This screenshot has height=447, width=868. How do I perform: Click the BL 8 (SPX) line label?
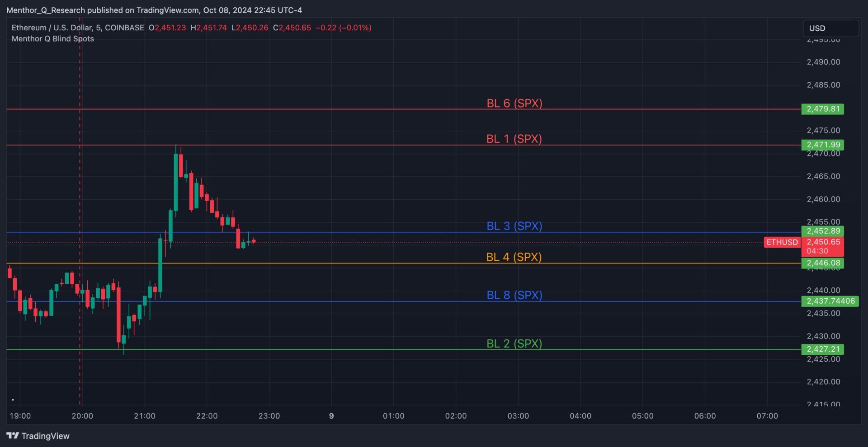(x=514, y=295)
